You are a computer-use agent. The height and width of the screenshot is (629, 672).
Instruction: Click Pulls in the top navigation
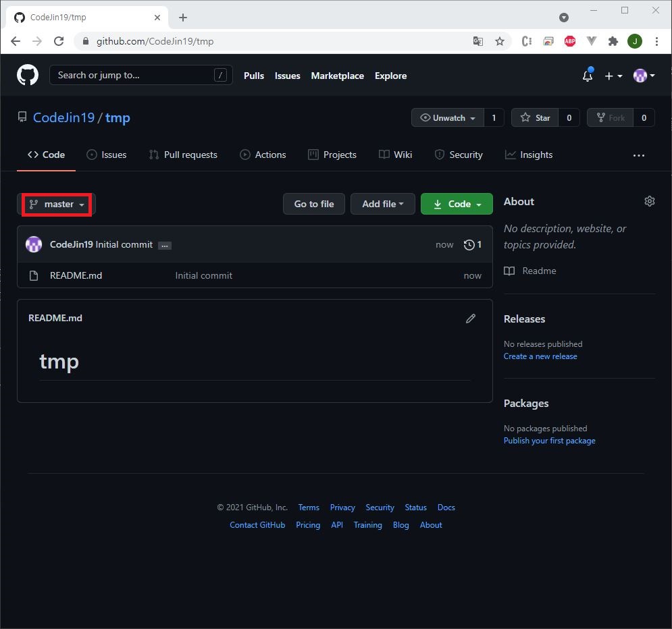[x=254, y=76]
